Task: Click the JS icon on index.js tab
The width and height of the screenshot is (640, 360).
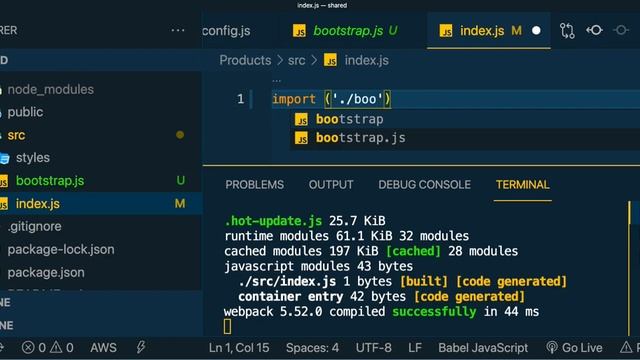Action: [446, 31]
